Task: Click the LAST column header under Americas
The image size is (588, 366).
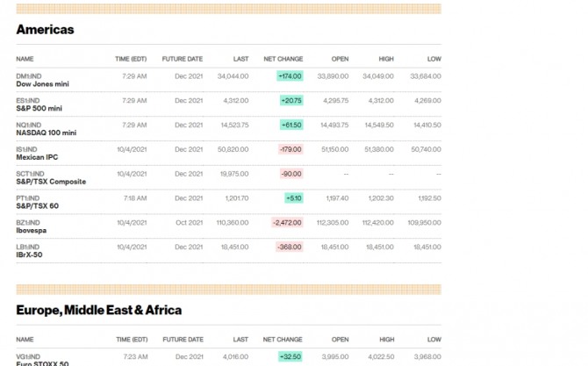Action: point(240,59)
